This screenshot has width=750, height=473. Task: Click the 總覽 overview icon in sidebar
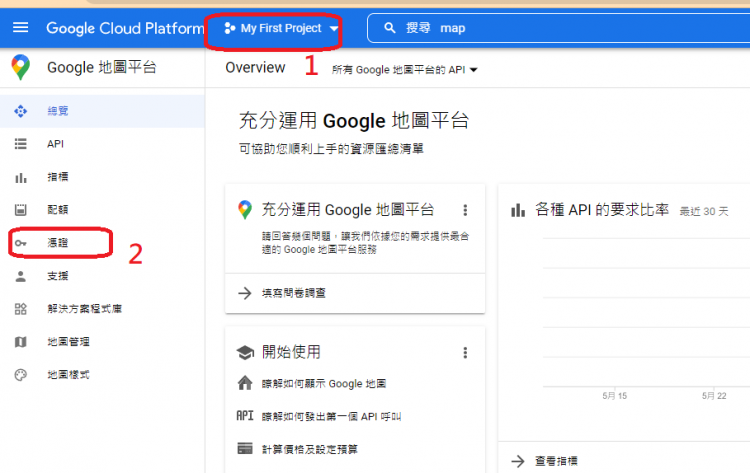[21, 111]
